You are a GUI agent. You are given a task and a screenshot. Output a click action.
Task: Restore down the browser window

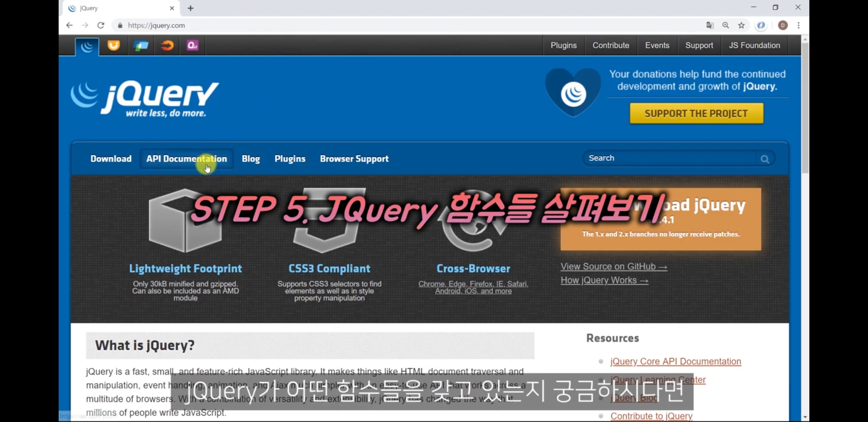(775, 7)
